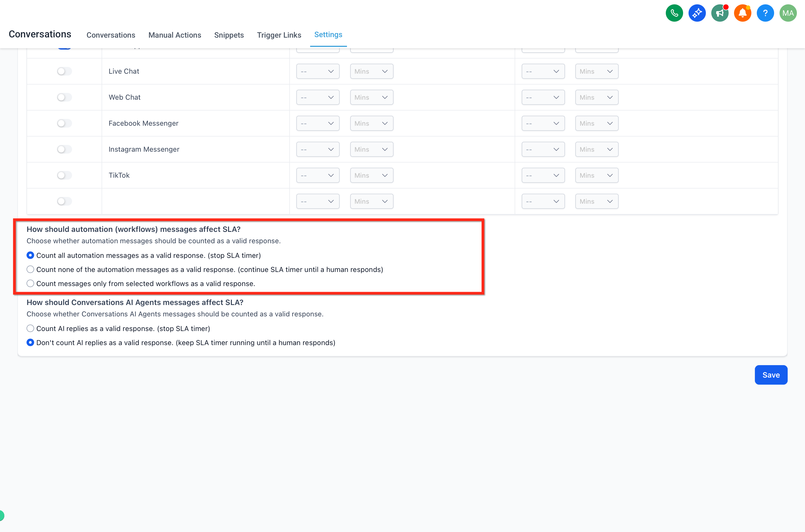Toggle the switch in the unlabeled last row
805x532 pixels.
click(64, 201)
